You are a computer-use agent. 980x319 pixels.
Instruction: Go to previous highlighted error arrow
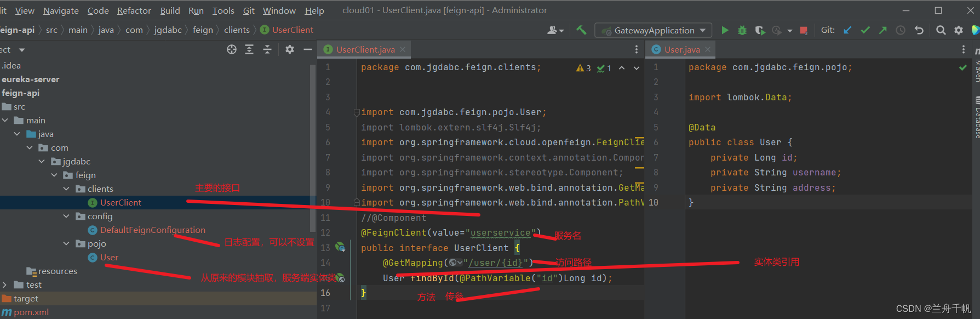pos(622,68)
